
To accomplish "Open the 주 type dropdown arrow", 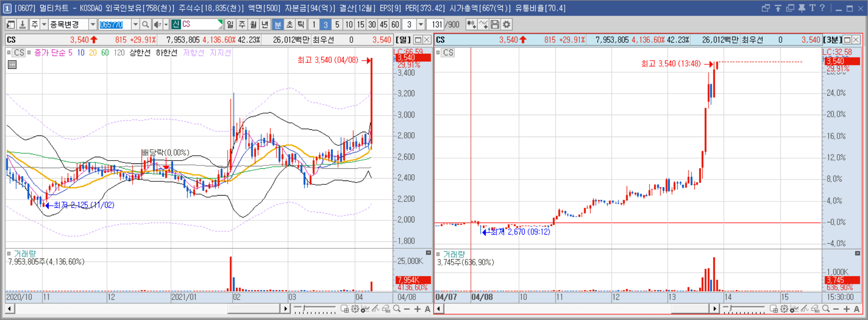I will (x=44, y=24).
